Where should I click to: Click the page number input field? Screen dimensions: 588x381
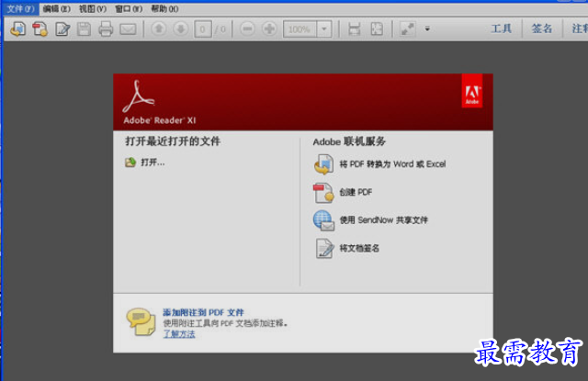point(203,28)
